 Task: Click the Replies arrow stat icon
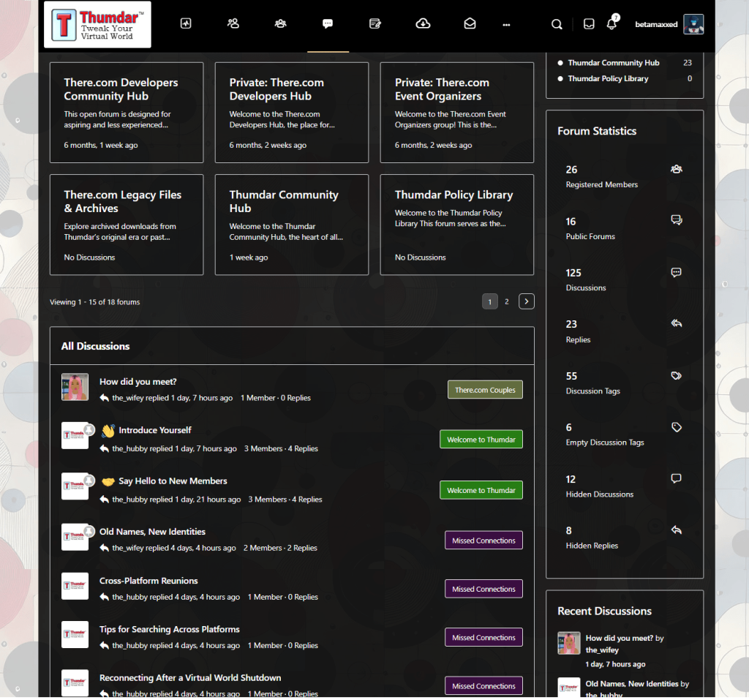[x=677, y=323]
